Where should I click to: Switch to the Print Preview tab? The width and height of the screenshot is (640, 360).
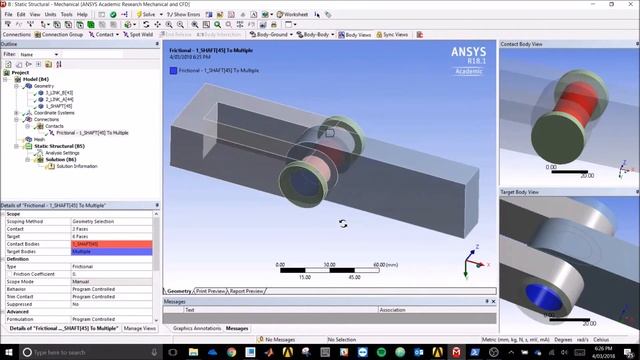210,291
